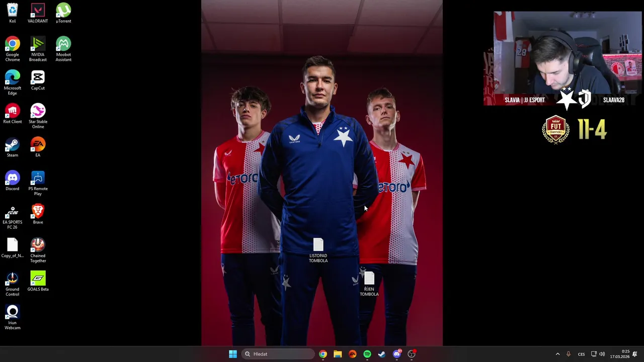Viewport: 644px width, 362px height.
Task: Open Microsoft Edge desktop icon
Action: pos(13,83)
